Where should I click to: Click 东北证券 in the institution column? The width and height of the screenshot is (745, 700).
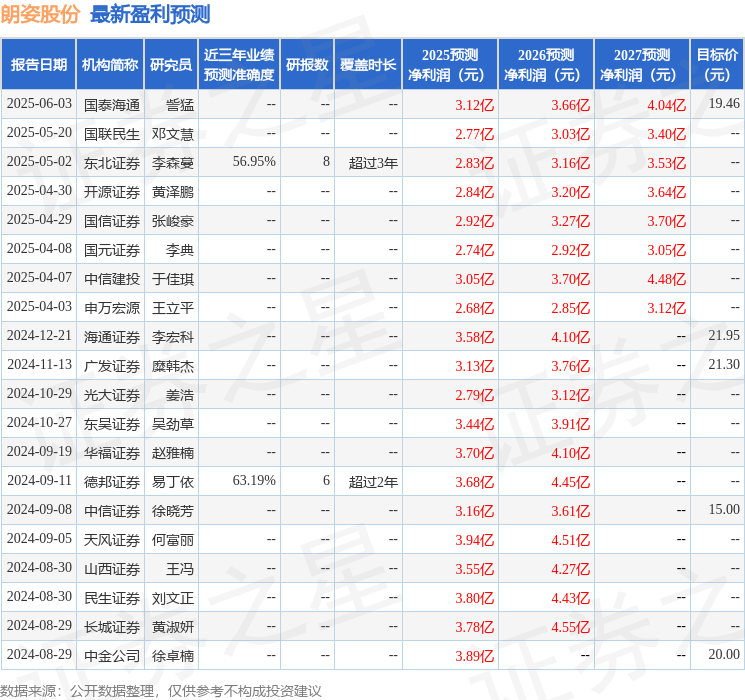112,163
